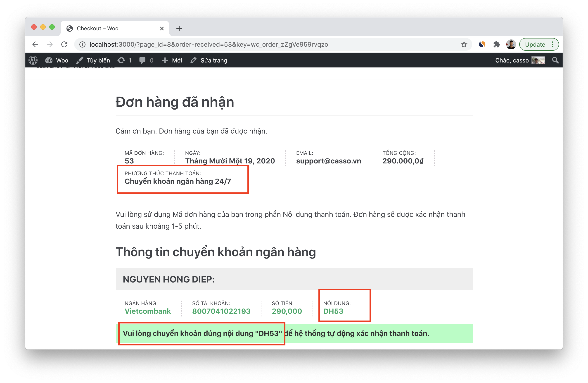588x383 pixels.
Task: Click the Đơn hàng đã nhận heading
Action: [x=175, y=102]
